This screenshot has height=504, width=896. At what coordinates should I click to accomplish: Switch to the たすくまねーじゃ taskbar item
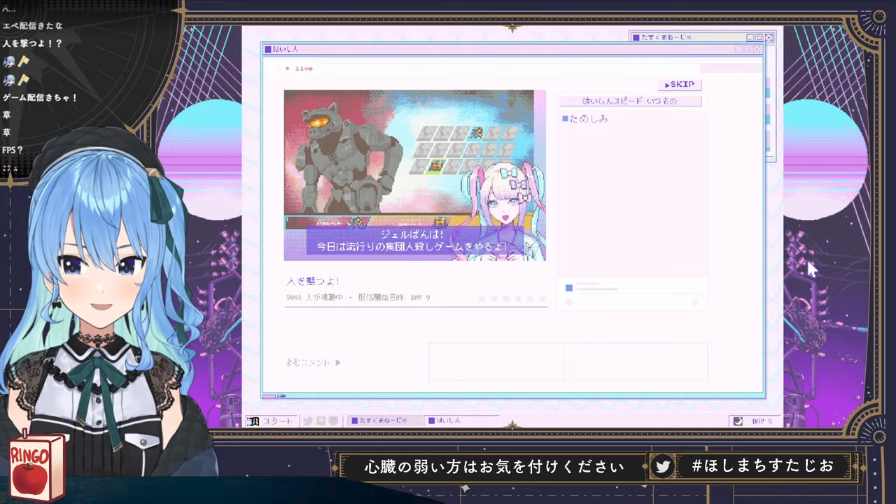tap(385, 421)
